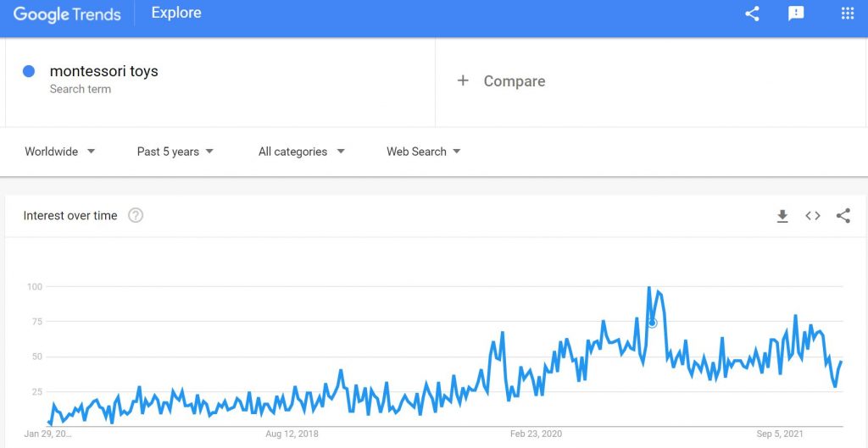The image size is (868, 448).
Task: Click the share icon in top header
Action: click(x=752, y=14)
